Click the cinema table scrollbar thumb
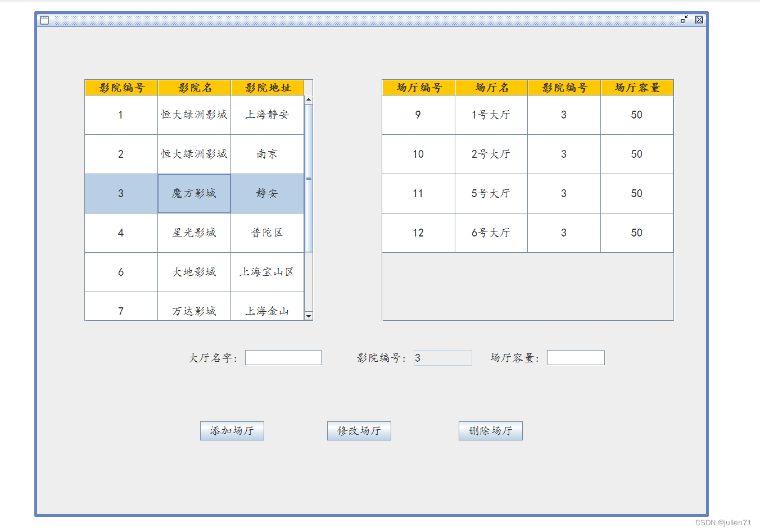Screen dimensions: 760x532 pyautogui.click(x=308, y=178)
